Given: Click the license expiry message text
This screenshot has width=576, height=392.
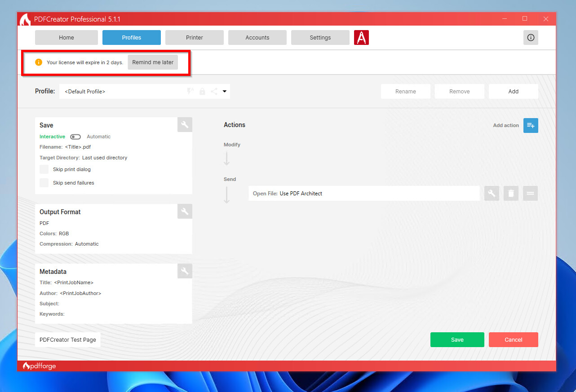Looking at the screenshot, I should pyautogui.click(x=85, y=62).
